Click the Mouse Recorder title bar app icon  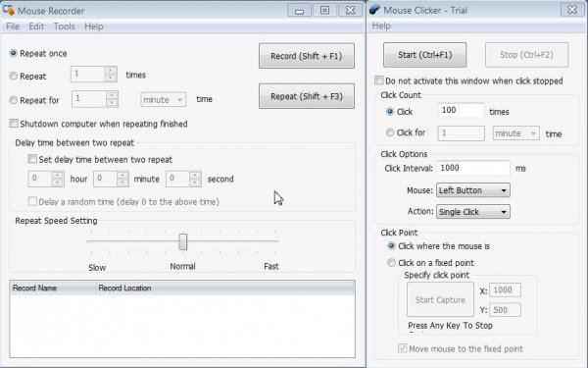8,10
